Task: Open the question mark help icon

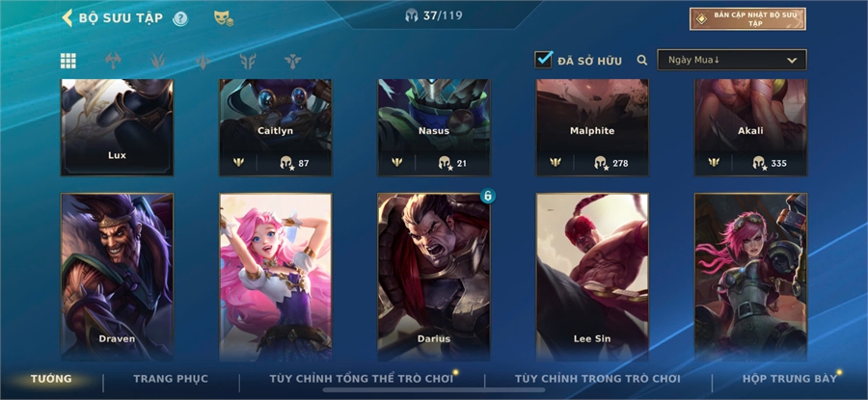Action: [x=180, y=19]
